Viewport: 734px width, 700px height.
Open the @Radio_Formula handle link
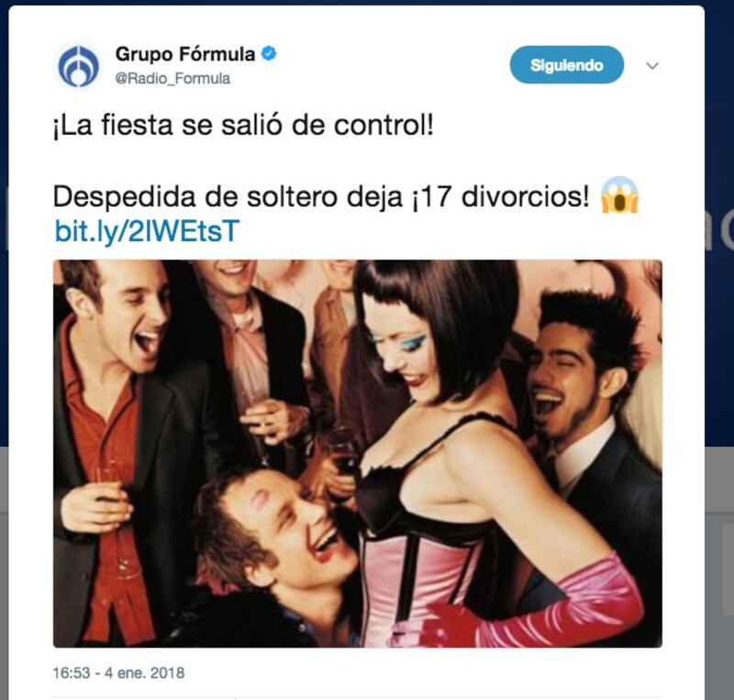click(x=172, y=78)
